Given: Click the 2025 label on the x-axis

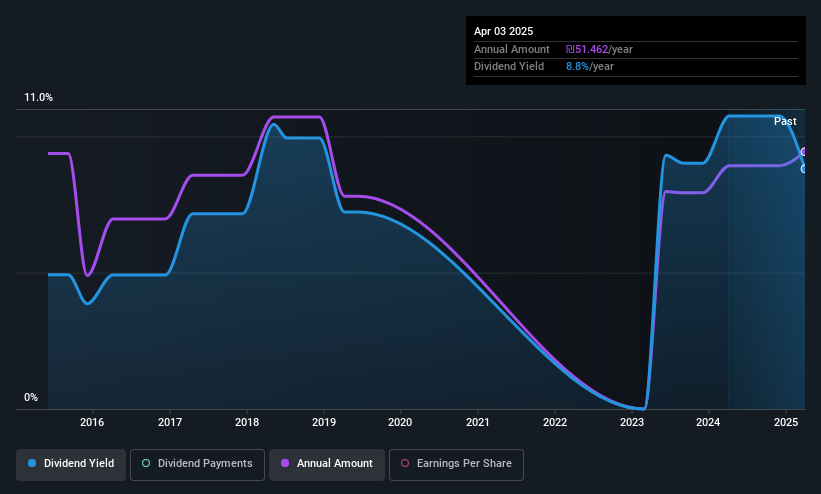Looking at the screenshot, I should click(786, 422).
